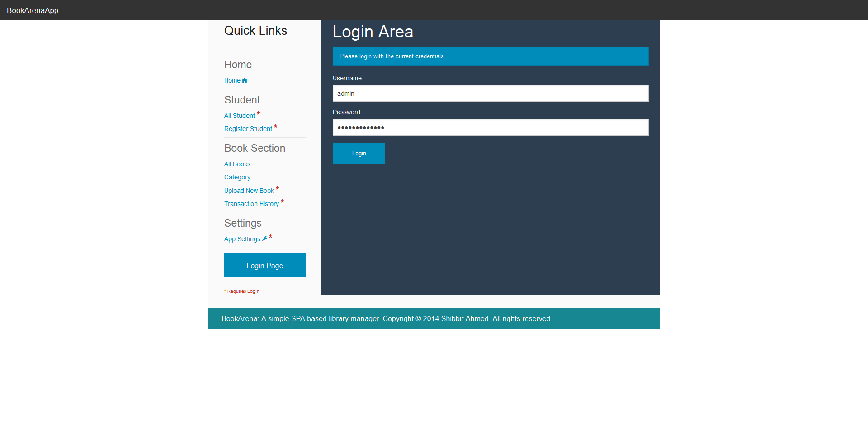Open App Settings link
The height and width of the screenshot is (430, 868).
click(242, 239)
